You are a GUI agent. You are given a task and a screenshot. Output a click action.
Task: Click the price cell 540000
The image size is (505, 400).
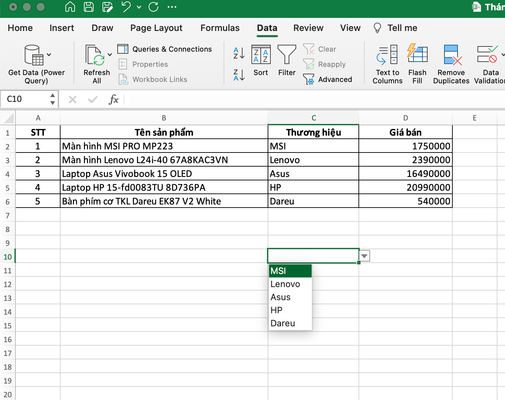[x=406, y=201]
